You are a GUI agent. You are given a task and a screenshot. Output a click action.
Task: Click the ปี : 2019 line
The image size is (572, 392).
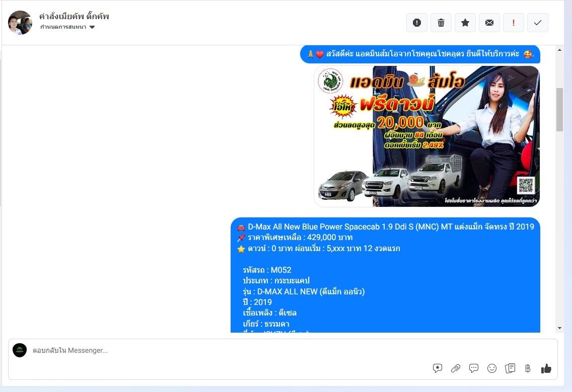[257, 302]
